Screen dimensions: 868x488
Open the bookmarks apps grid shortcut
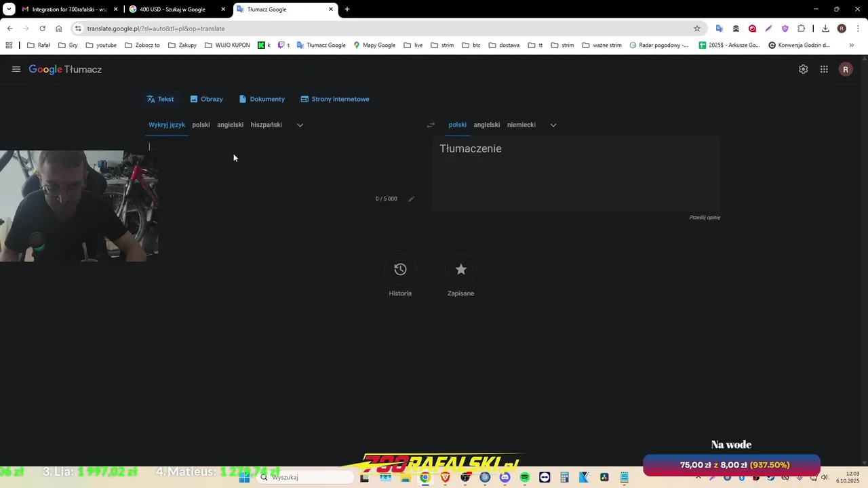tap(9, 45)
